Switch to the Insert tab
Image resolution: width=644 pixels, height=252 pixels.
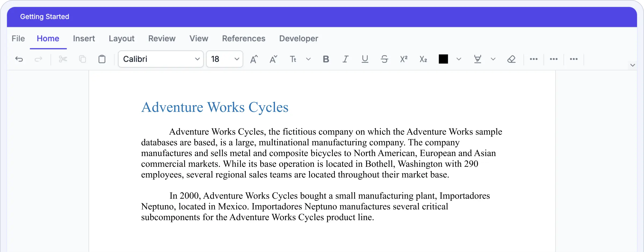(x=84, y=38)
